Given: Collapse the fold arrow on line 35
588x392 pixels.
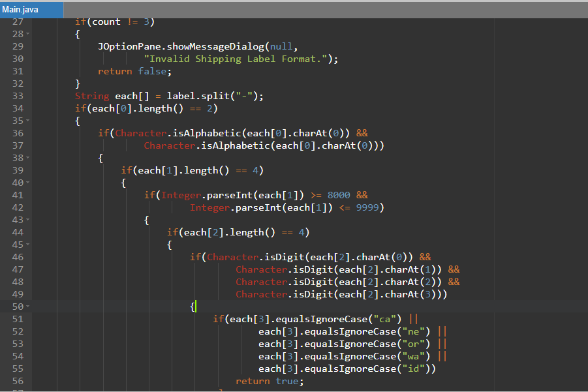Looking at the screenshot, I should pyautogui.click(x=28, y=121).
